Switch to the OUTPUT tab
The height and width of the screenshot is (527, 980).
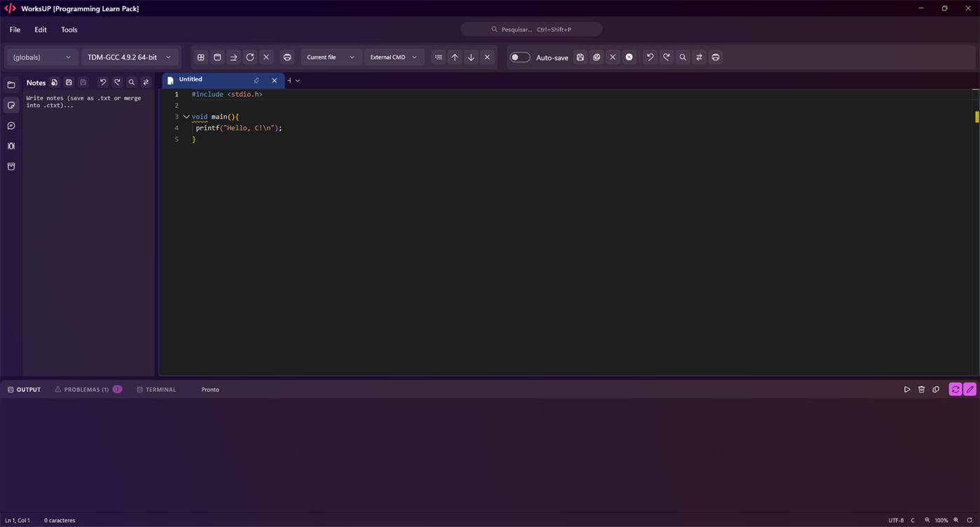click(24, 390)
